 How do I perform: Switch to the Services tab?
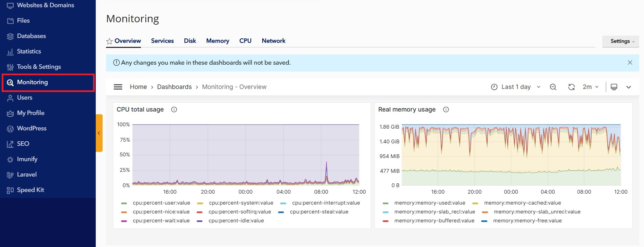(162, 41)
